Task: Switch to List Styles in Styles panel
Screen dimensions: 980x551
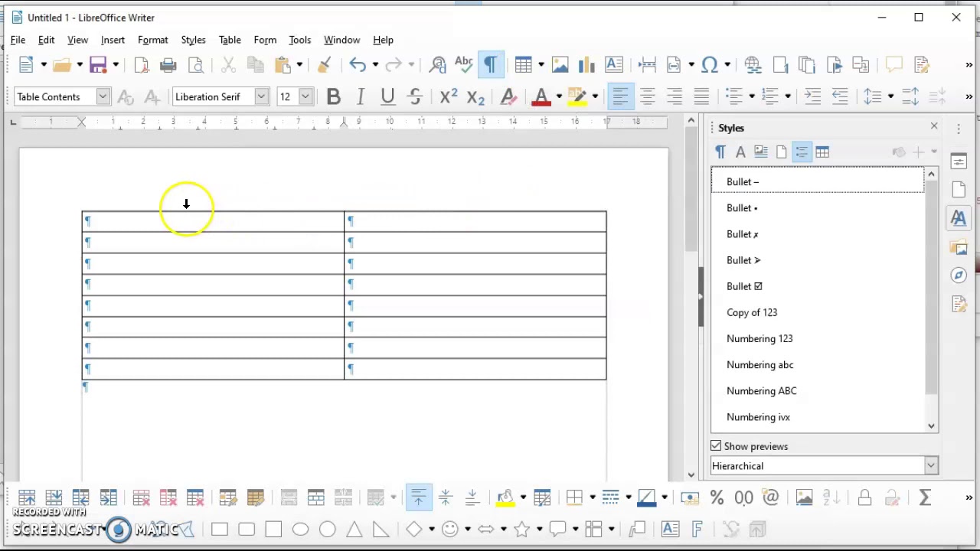Action: 802,152
